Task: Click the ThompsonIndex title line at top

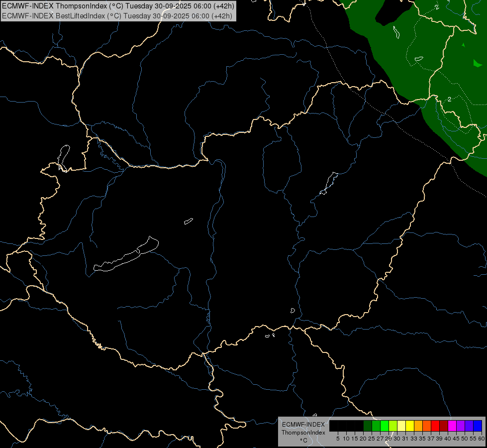Action: click(118, 5)
